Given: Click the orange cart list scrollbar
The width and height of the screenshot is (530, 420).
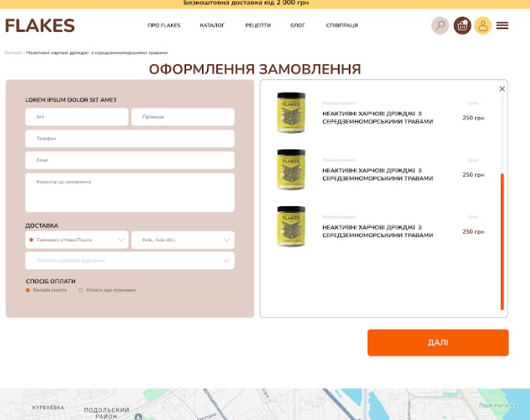Looking at the screenshot, I should (502, 242).
